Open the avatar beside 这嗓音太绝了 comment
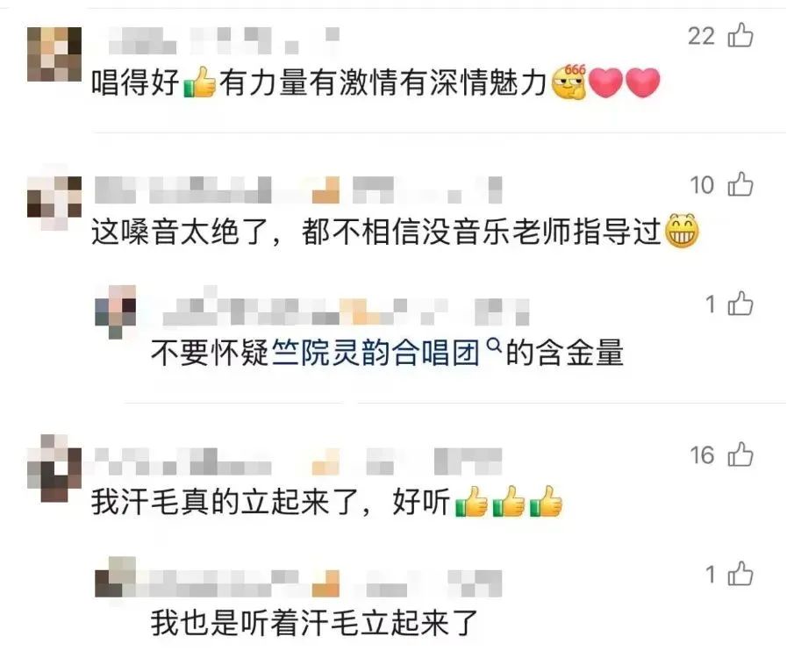Image resolution: width=794 pixels, height=672 pixels. click(x=54, y=202)
